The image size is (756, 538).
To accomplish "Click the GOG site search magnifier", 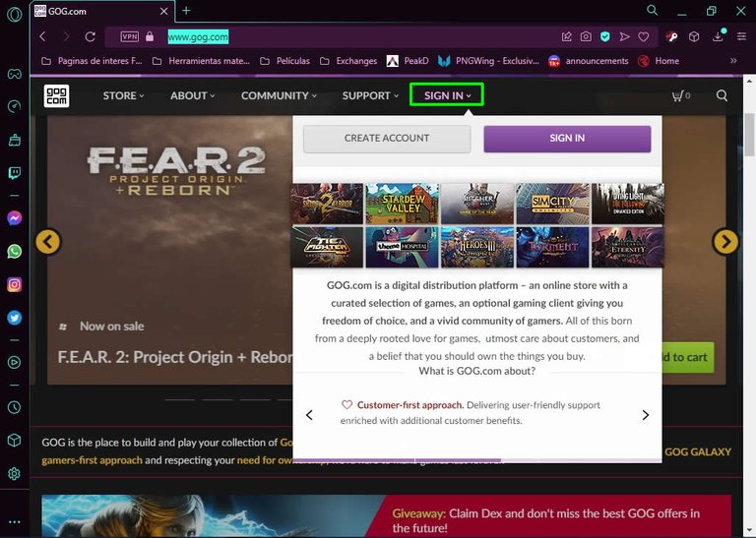I will pyautogui.click(x=722, y=95).
